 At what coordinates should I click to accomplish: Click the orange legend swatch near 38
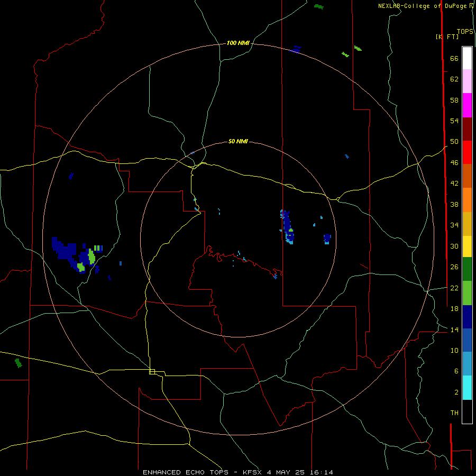click(467, 200)
